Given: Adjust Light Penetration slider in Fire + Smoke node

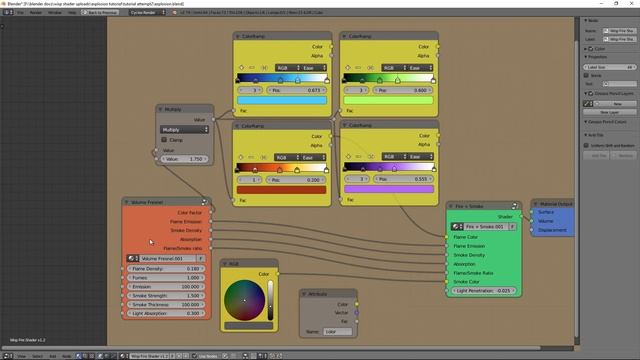Looking at the screenshot, I should (x=484, y=291).
